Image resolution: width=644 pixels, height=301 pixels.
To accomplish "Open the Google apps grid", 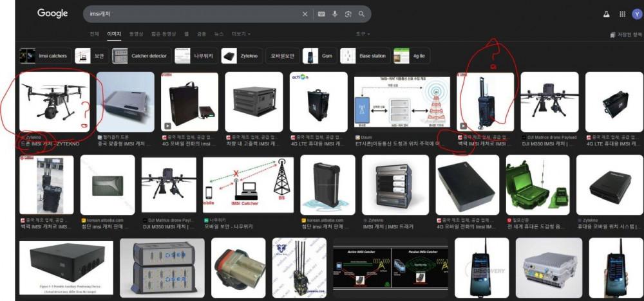I will tap(622, 14).
